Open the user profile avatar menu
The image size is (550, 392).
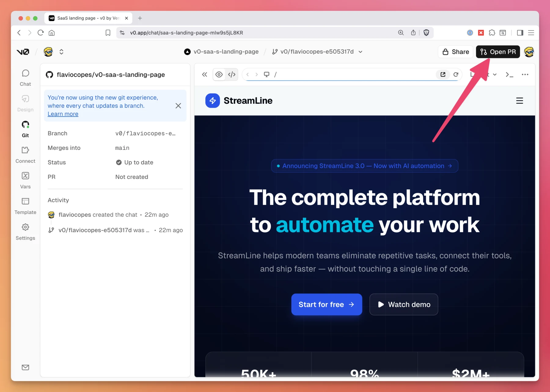pos(529,52)
